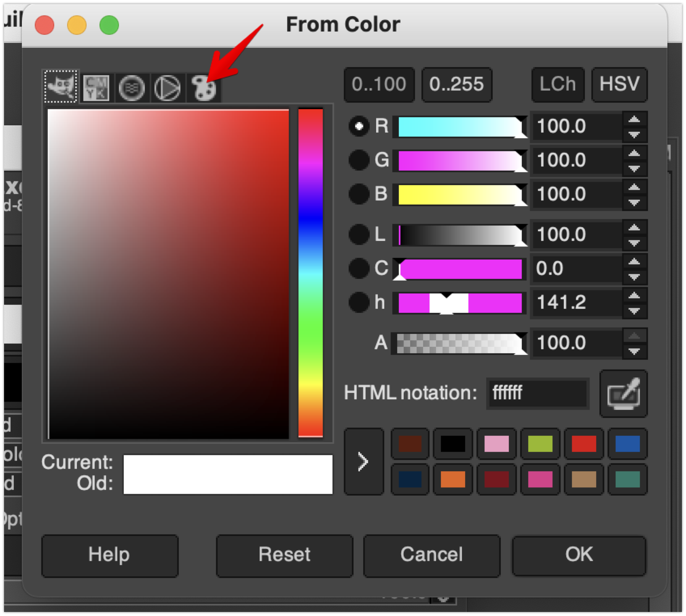Image resolution: width=686 pixels, height=616 pixels.
Task: Switch to the CMYK color selector tab
Action: 96,87
